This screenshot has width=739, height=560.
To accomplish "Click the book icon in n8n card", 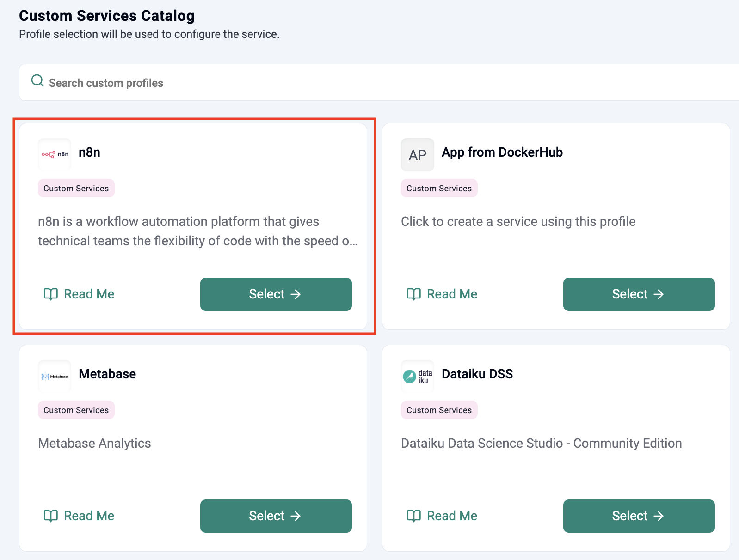I will pos(50,294).
